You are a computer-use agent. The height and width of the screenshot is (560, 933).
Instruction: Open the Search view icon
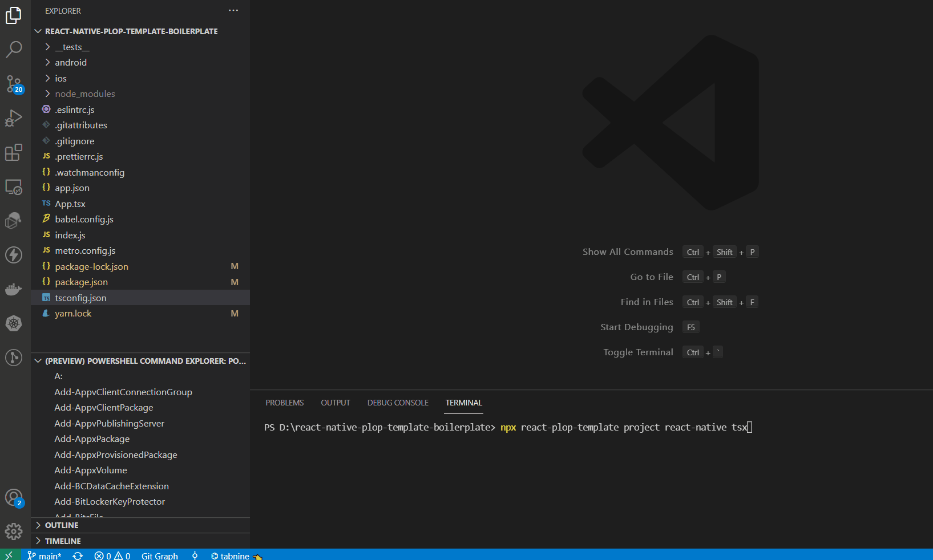point(14,50)
